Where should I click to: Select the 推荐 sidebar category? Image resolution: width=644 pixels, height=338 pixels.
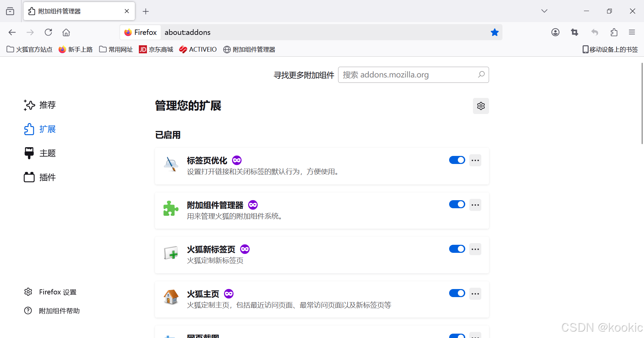pyautogui.click(x=40, y=105)
